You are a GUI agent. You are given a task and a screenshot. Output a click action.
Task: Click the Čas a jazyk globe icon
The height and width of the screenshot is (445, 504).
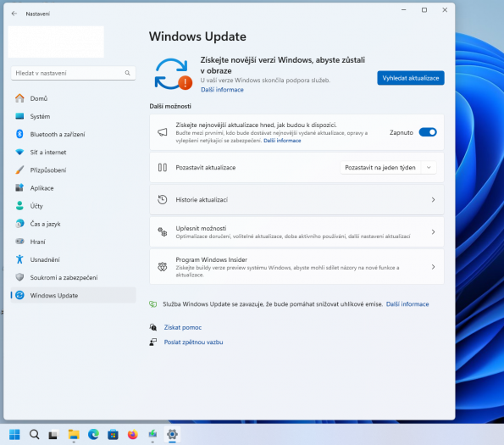pyautogui.click(x=19, y=224)
